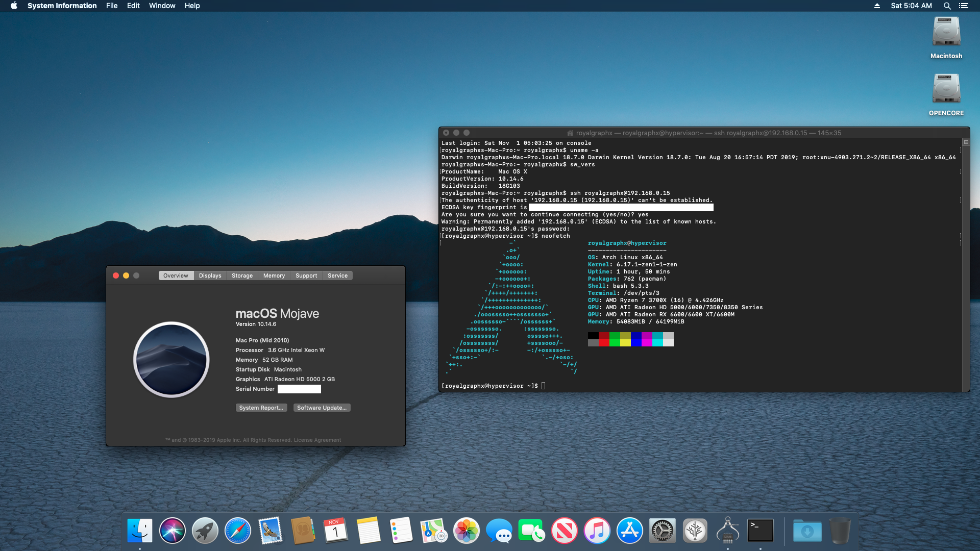Click the Software Update button
980x551 pixels.
point(322,408)
